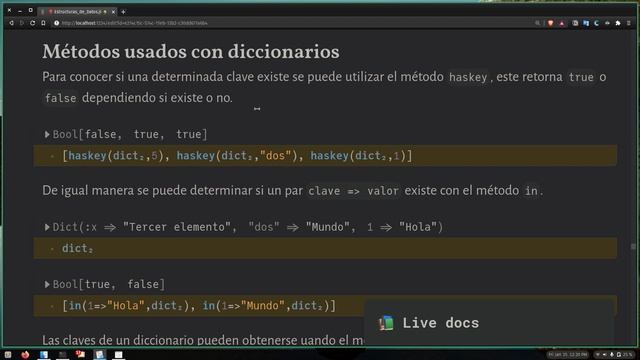Open the terminal icon in the taskbar
Screen dimensions: 640x360
62,354
